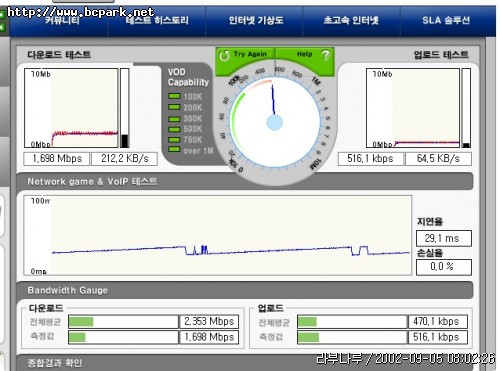Open the SLA 솔루션 menu tab
The width and height of the screenshot is (500, 371).
[446, 21]
